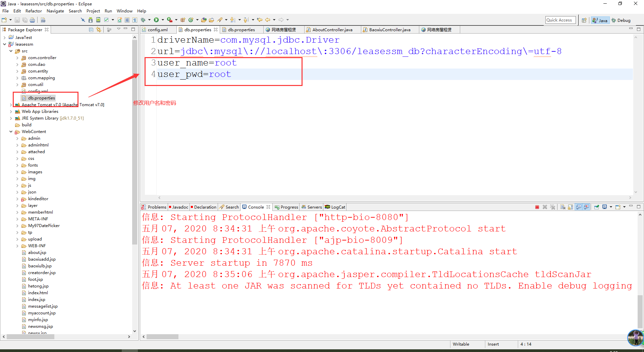Screen dimensions: 644x352
Task: Toggle Scroll Lock in the Console
Action: click(x=570, y=207)
